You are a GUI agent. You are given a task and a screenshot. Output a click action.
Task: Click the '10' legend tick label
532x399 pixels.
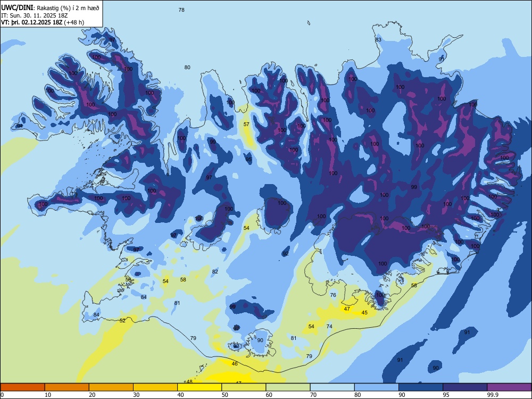point(48,395)
